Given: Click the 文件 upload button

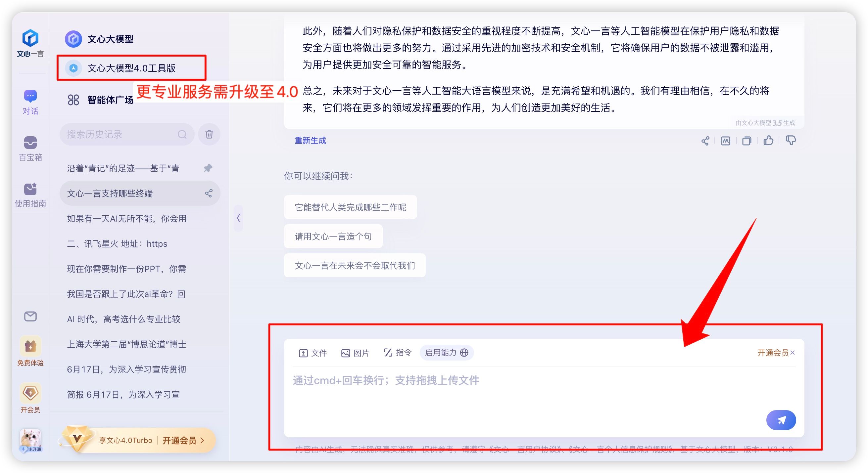Looking at the screenshot, I should click(313, 353).
